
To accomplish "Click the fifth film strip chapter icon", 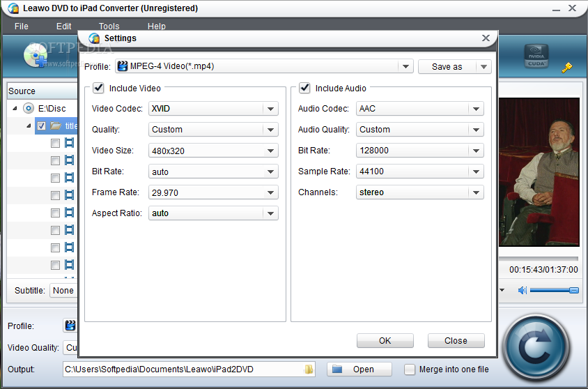I will click(70, 213).
